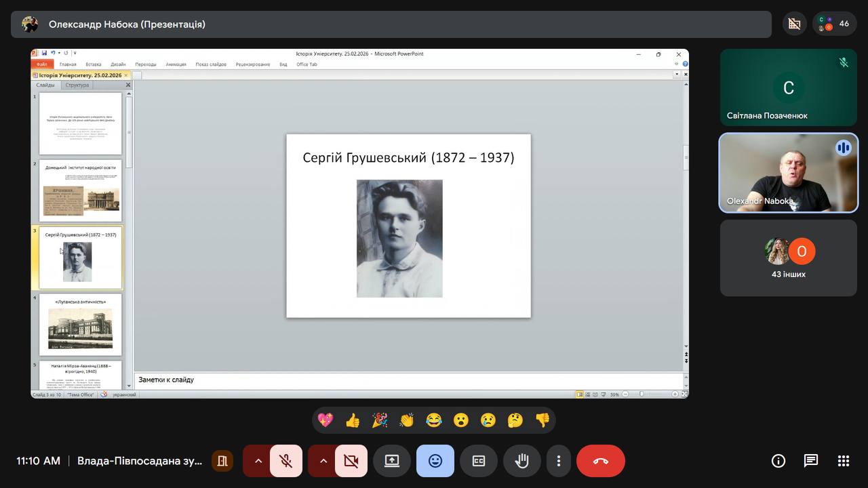Select slide 4 «Луганська античність» thumbnail
Viewport: 868px width, 488px height.
[80, 325]
